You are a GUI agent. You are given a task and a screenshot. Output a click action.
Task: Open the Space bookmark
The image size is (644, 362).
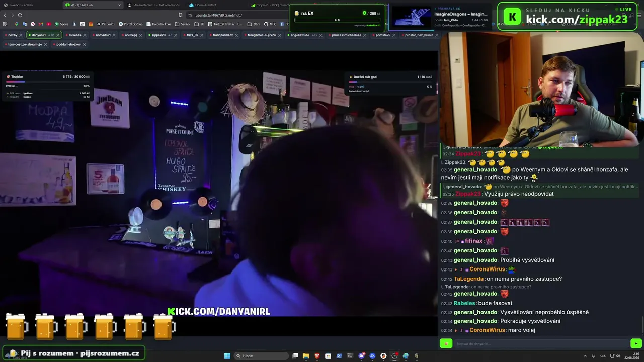[x=62, y=24]
